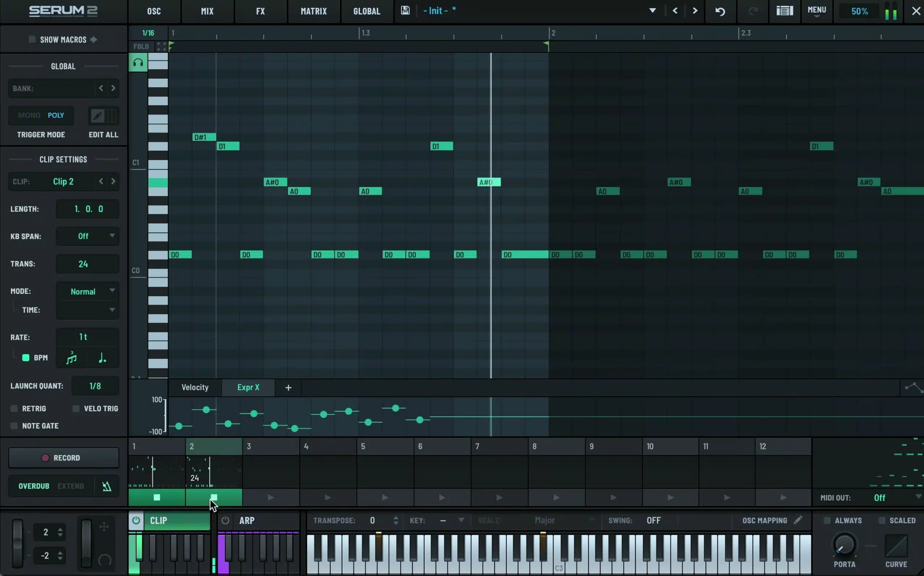This screenshot has width=924, height=576.
Task: Toggle the headphones audition icon
Action: [138, 62]
